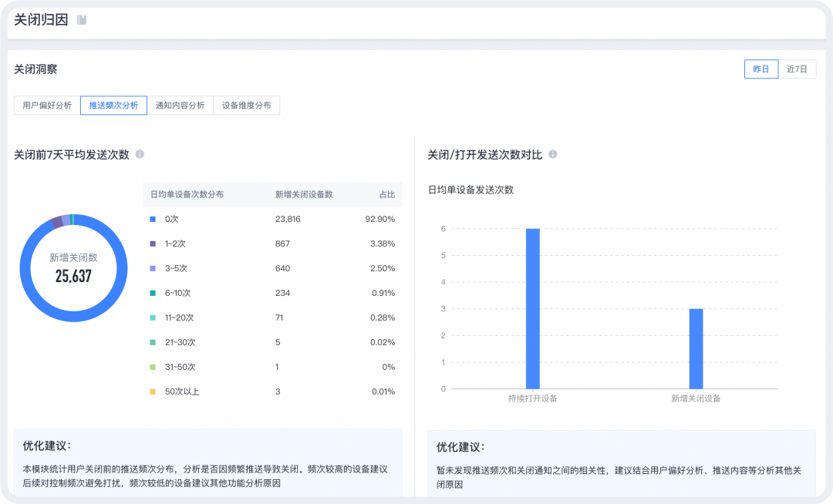Click the 占比 column header

click(387, 194)
